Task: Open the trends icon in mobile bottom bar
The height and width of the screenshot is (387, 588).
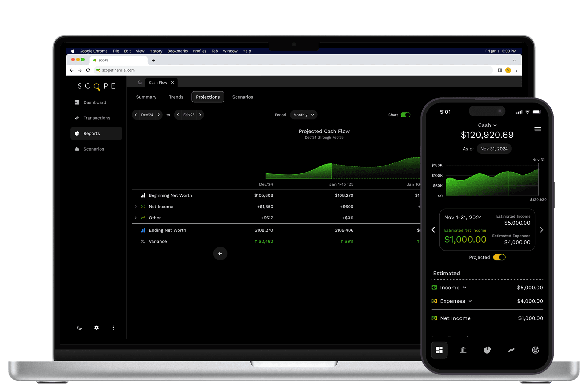Action: tap(511, 350)
